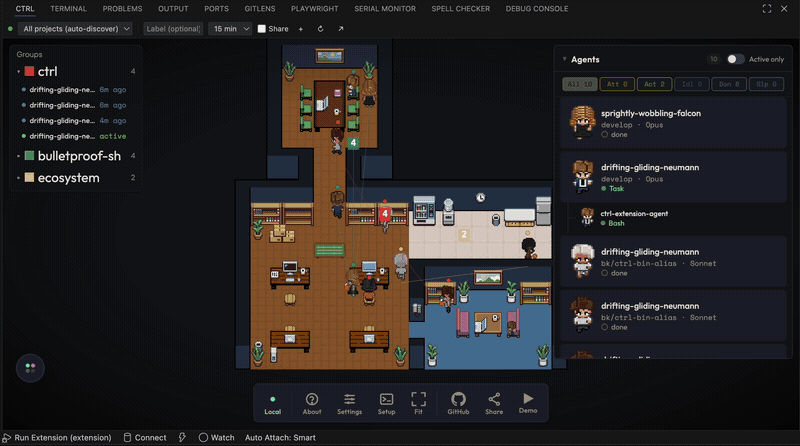This screenshot has width=800, height=446.
Task: Select the active drifting-gliding-ne... session
Action: [74, 136]
